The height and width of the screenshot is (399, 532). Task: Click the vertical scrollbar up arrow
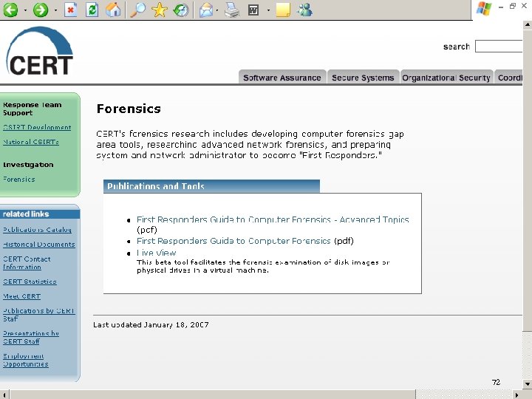tap(528, 24)
